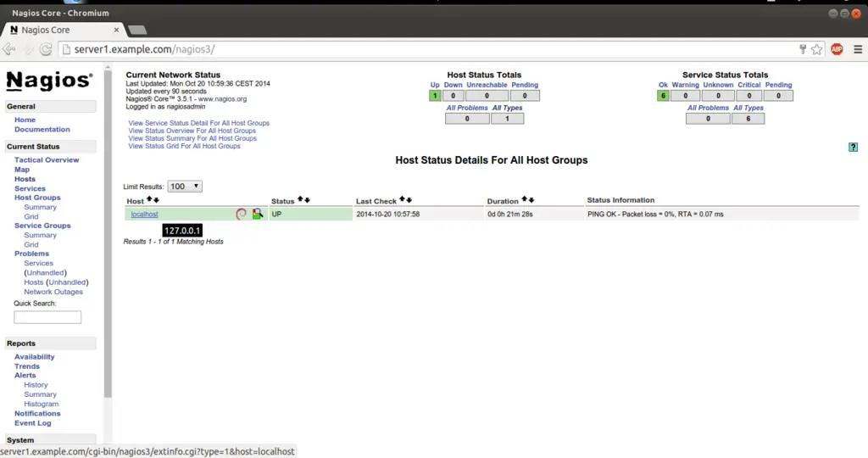The image size is (868, 458).
Task: Open Limit Results dropdown
Action: coord(185,187)
